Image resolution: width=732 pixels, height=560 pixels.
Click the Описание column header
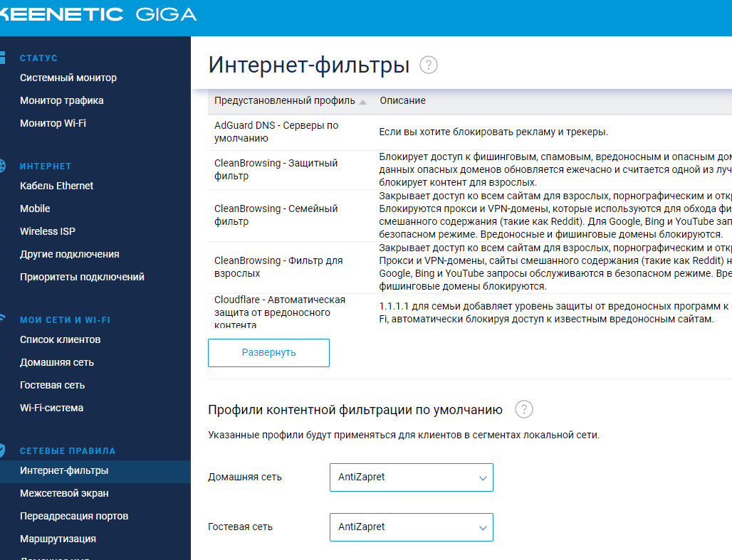click(x=403, y=101)
